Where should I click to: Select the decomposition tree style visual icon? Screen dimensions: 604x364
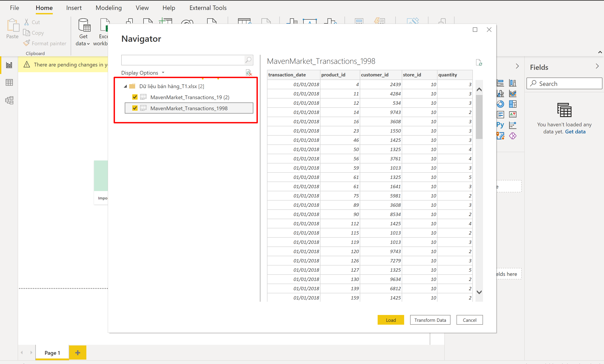[512, 125]
